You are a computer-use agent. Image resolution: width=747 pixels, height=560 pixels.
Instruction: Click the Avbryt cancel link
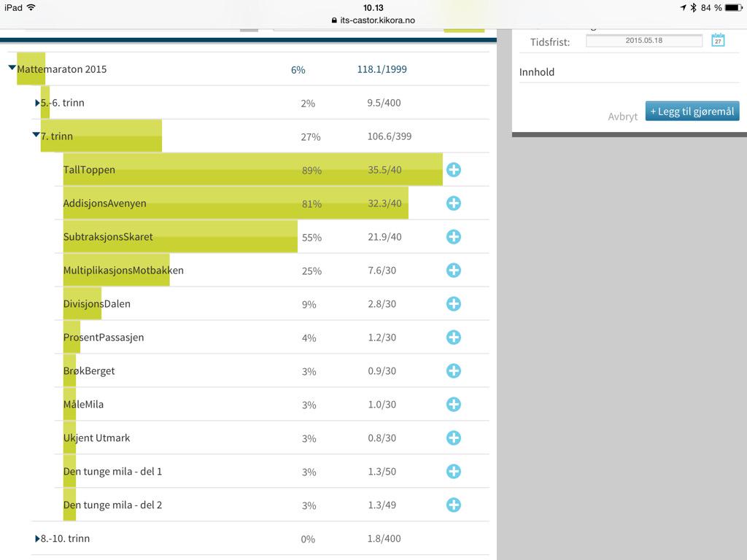pos(622,117)
